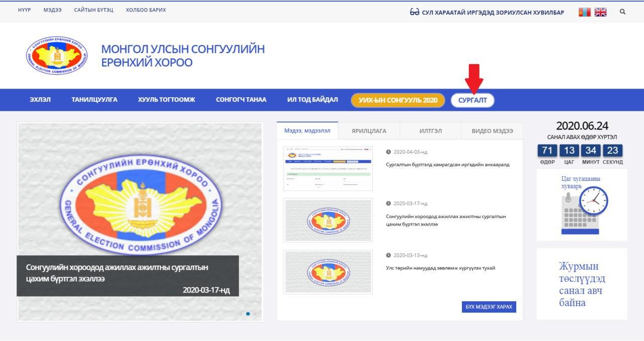The height and width of the screenshot is (341, 644).
Task: Open ХУУЛЬ ТОГТООМЖ menu
Action: (x=167, y=100)
